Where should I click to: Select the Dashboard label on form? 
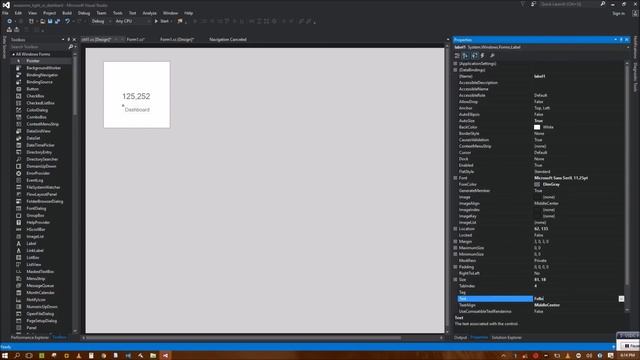click(137, 110)
